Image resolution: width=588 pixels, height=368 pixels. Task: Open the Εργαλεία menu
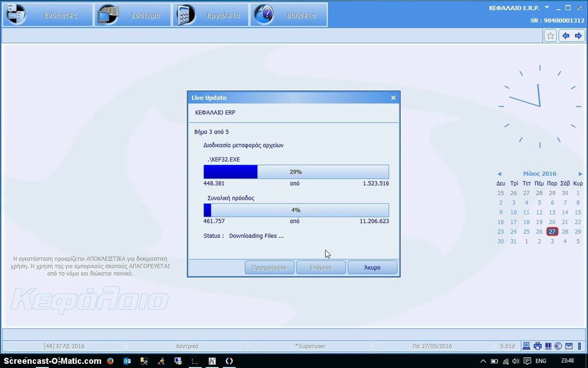click(x=210, y=15)
